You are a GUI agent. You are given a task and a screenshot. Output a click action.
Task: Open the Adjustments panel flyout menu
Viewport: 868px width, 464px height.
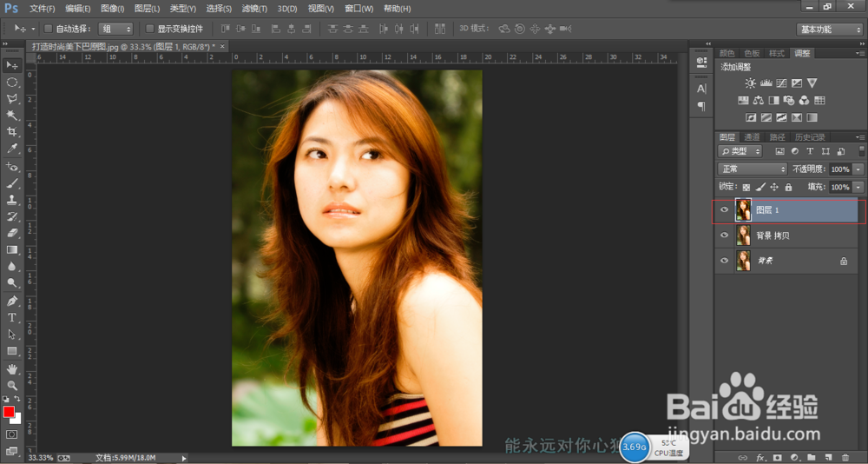pyautogui.click(x=860, y=53)
